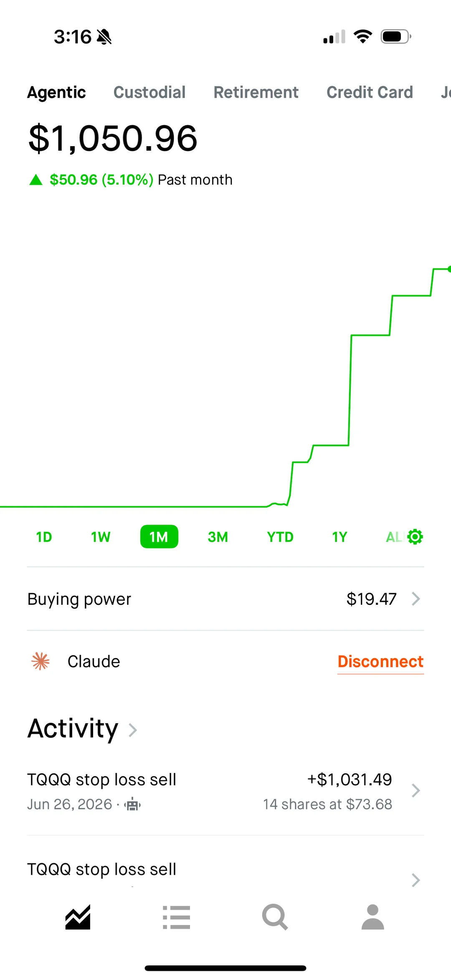Tap the green up-triangle gain indicator

point(36,180)
